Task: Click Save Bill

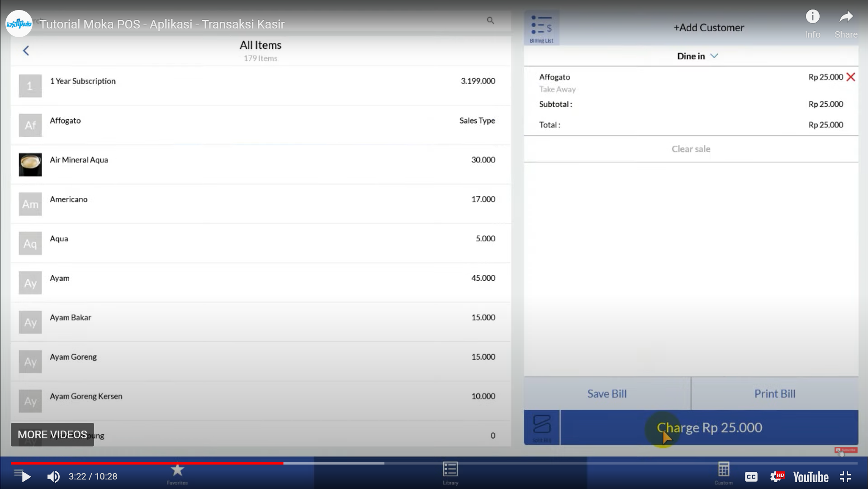Action: pyautogui.click(x=607, y=394)
